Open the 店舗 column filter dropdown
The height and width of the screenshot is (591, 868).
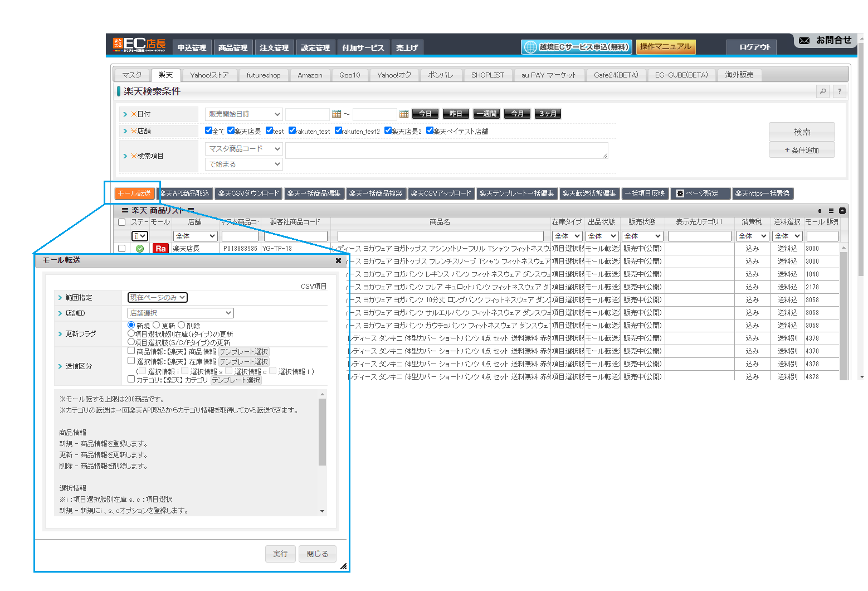[x=195, y=236]
